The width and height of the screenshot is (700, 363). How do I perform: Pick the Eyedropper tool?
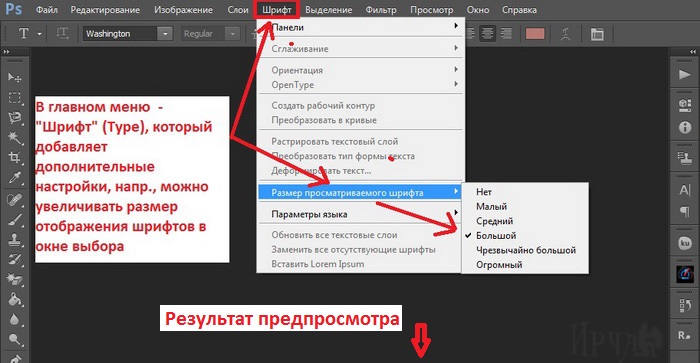(x=14, y=177)
